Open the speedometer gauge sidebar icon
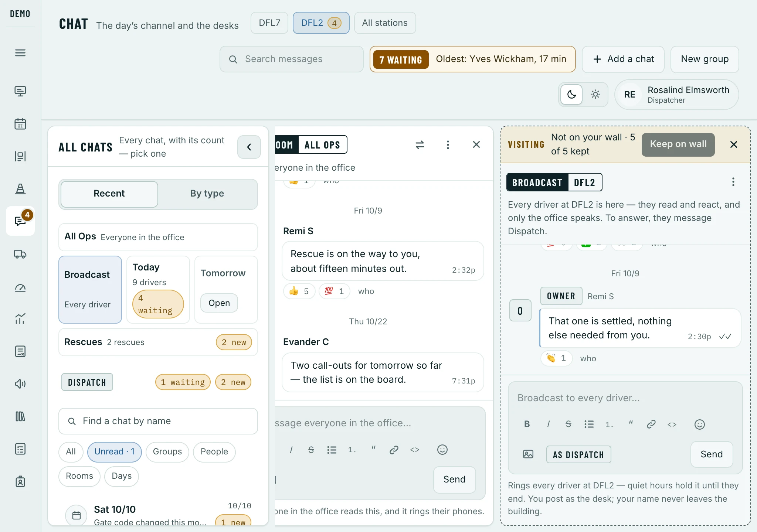Image resolution: width=757 pixels, height=532 pixels. (20, 288)
